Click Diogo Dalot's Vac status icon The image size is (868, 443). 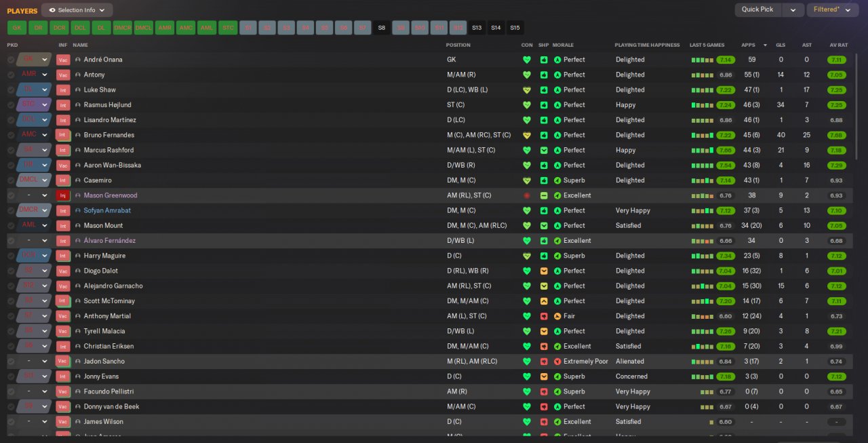point(63,271)
